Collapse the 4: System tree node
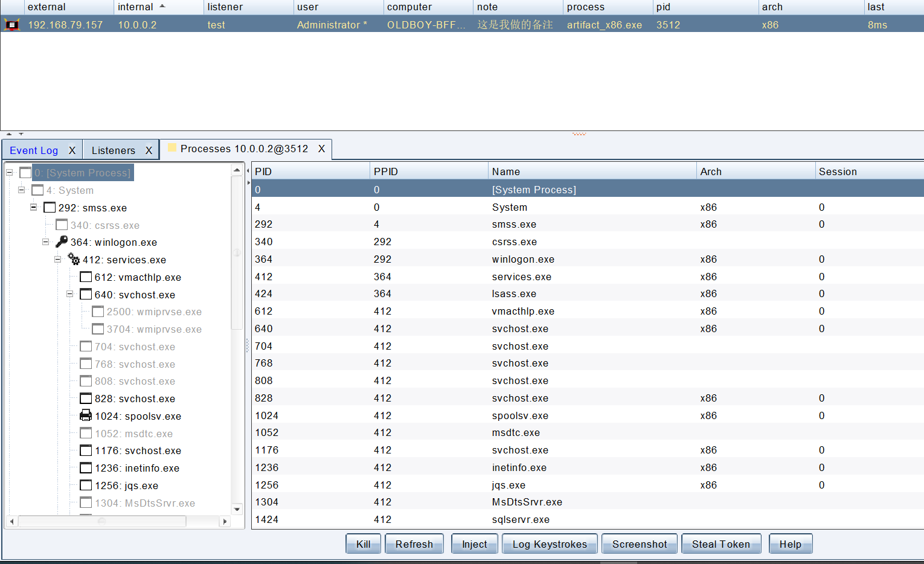The image size is (924, 564). pyautogui.click(x=22, y=190)
